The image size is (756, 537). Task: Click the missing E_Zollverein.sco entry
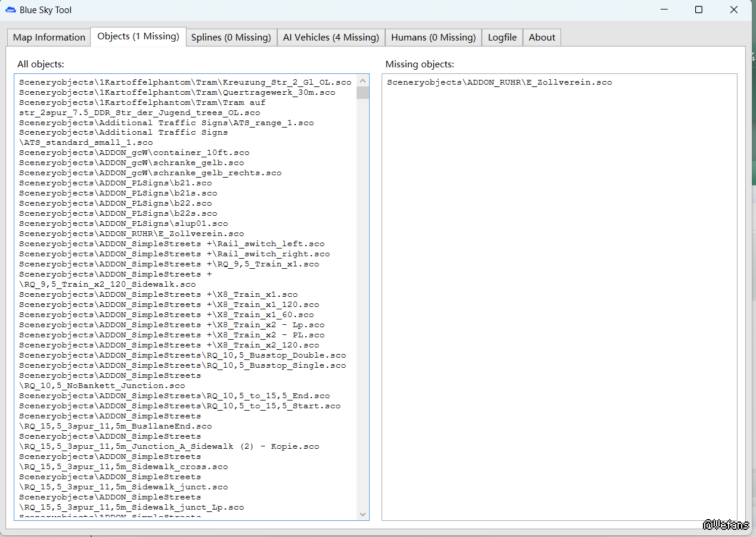pyautogui.click(x=499, y=82)
